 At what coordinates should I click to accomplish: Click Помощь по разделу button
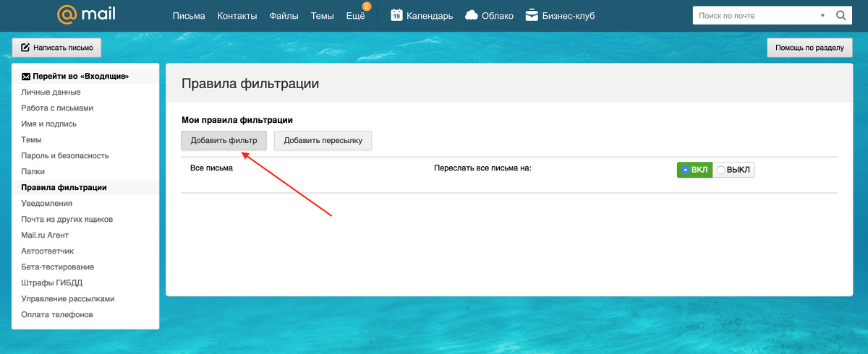coord(810,48)
